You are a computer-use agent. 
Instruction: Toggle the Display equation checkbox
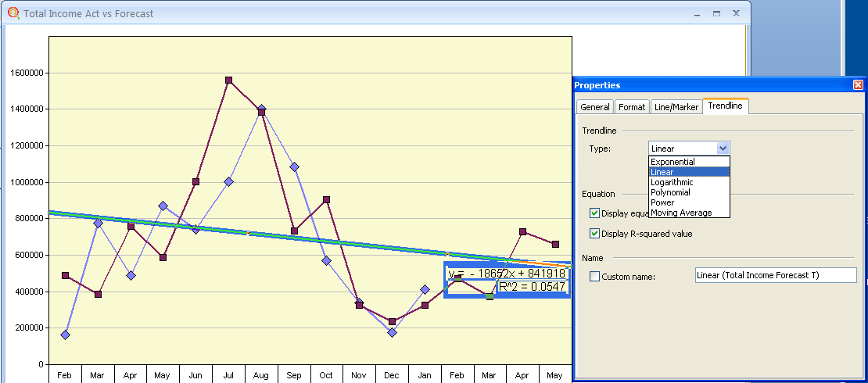[x=595, y=213]
